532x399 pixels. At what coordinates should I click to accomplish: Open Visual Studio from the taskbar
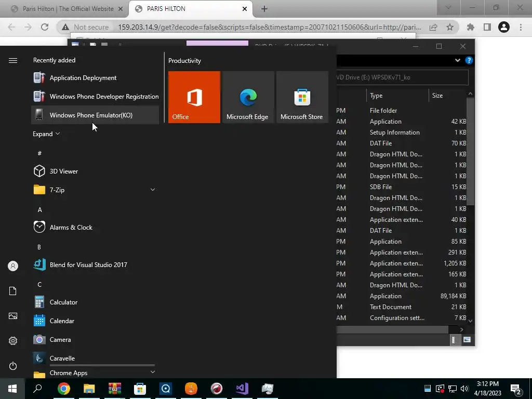point(242,389)
